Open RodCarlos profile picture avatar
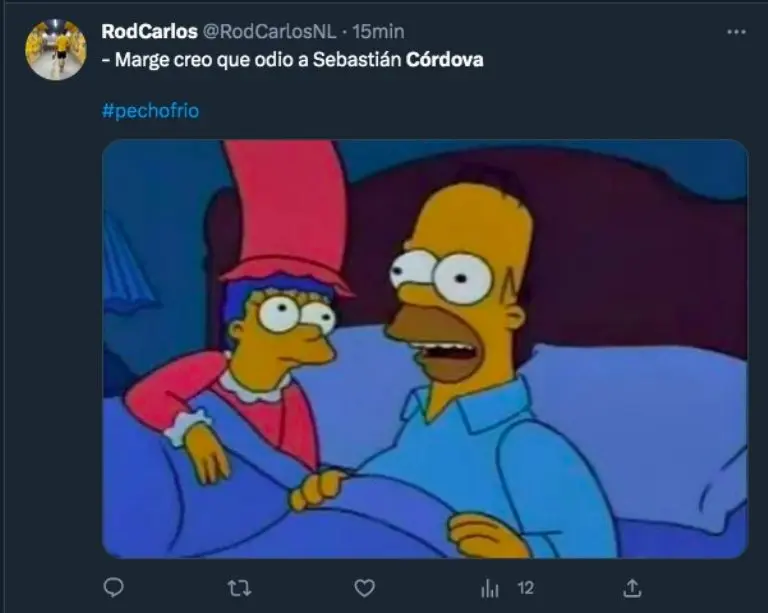768x613 pixels. pos(56,49)
